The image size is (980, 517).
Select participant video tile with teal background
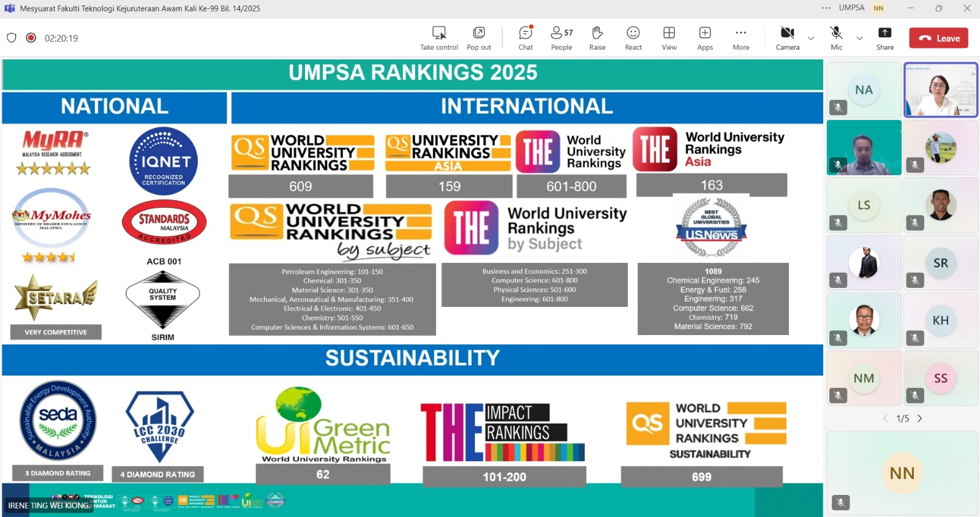click(864, 148)
